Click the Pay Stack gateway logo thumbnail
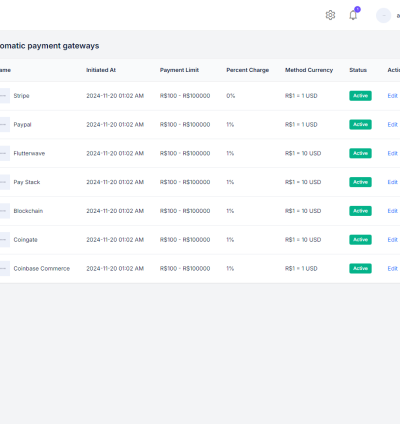Viewport: 400px width, 424px height. (4, 182)
